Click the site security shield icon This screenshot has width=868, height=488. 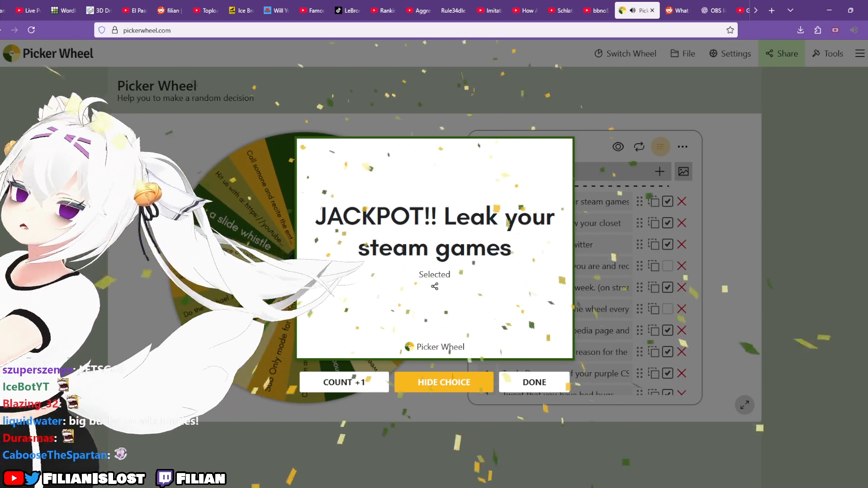coord(102,30)
